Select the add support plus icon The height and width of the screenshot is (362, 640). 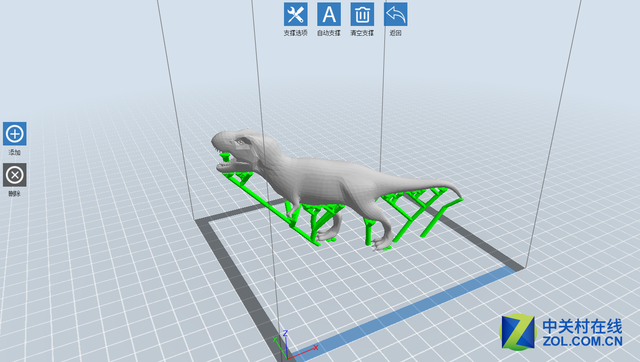click(x=15, y=133)
